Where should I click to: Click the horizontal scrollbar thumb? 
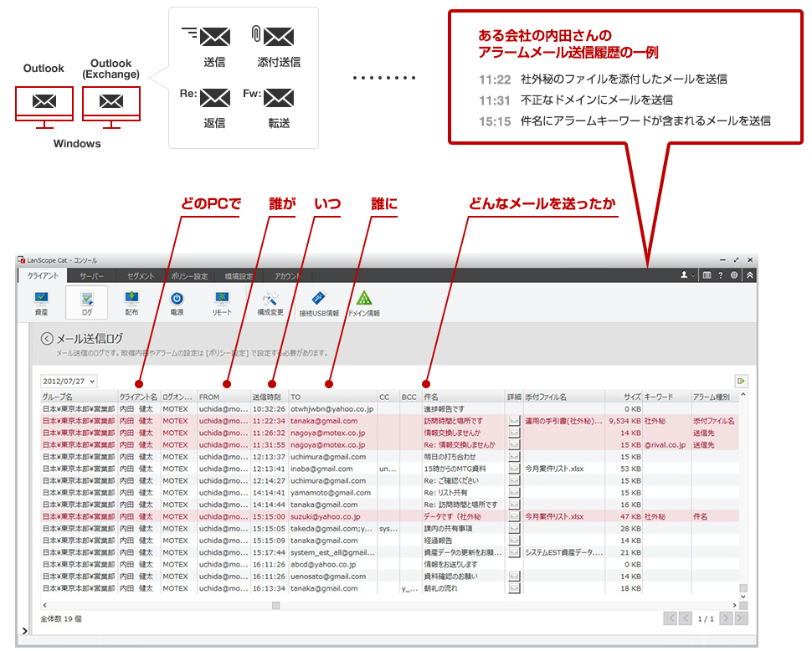[x=276, y=605]
